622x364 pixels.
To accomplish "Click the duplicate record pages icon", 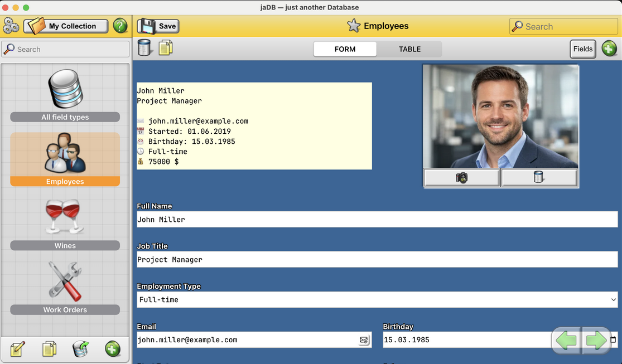I will click(x=166, y=48).
